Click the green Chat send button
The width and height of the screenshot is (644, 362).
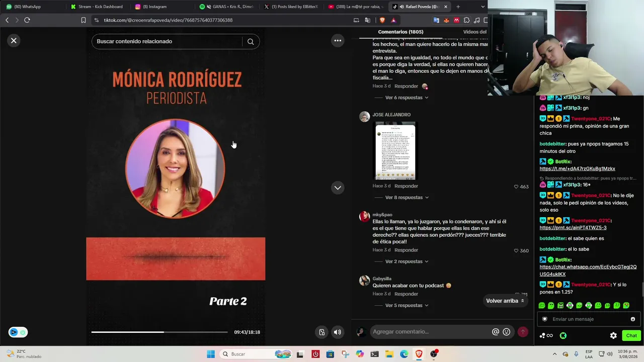coord(631,335)
